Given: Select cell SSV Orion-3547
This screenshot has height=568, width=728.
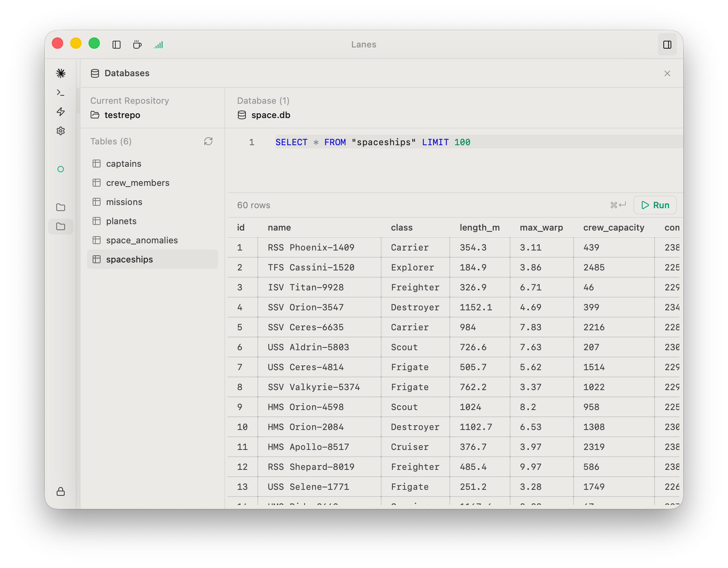Looking at the screenshot, I should pos(319,307).
